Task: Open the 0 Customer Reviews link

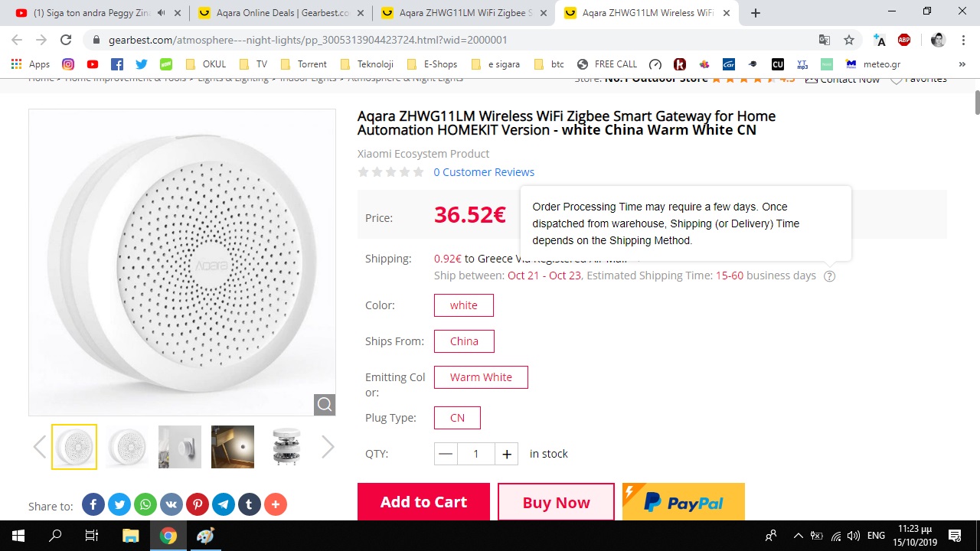Action: coord(484,172)
